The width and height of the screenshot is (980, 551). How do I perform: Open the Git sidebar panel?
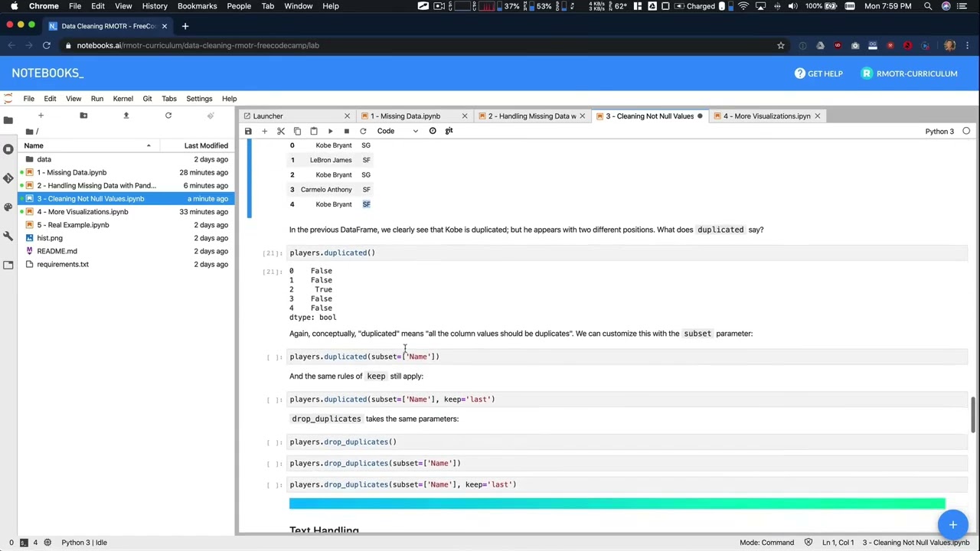(x=8, y=178)
